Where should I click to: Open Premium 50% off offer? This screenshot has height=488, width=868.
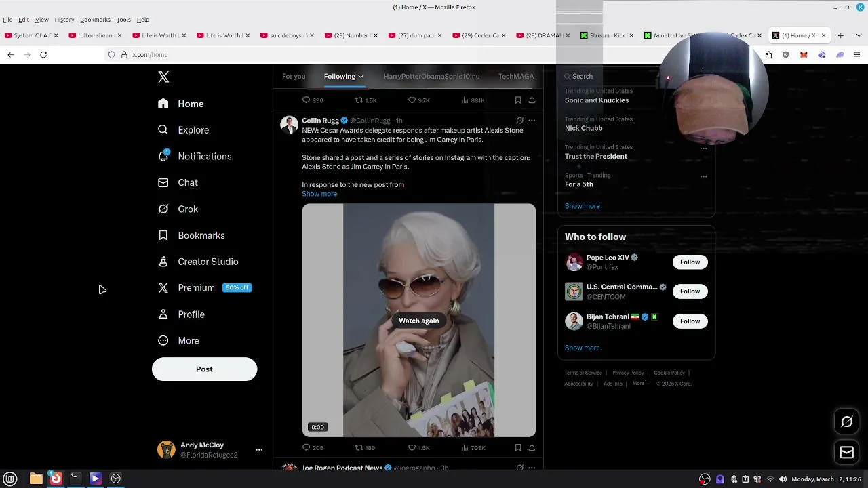pyautogui.click(x=205, y=288)
